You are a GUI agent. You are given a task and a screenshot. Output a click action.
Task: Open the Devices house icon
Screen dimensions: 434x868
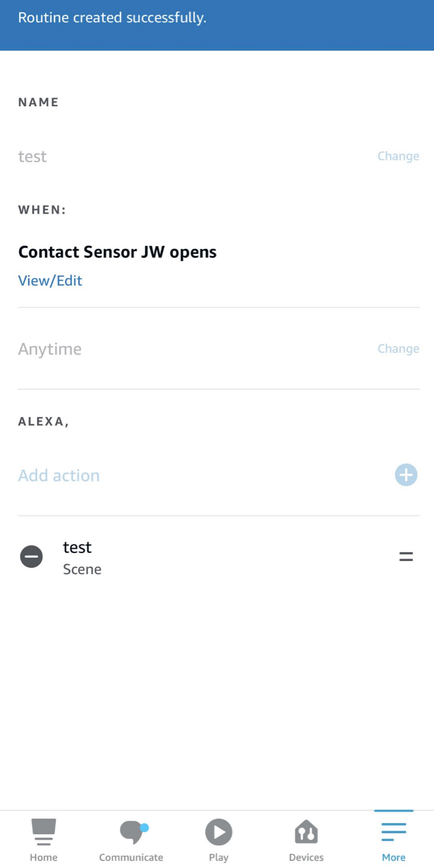[306, 832]
